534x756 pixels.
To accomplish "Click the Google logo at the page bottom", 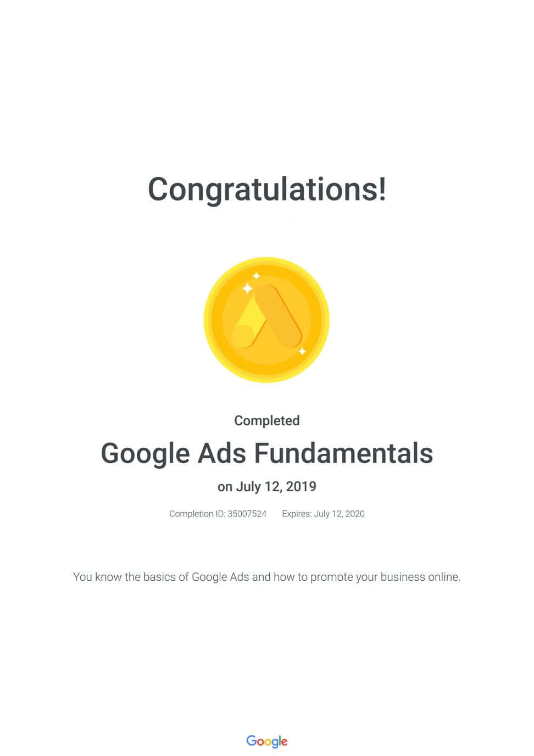I will click(x=267, y=741).
